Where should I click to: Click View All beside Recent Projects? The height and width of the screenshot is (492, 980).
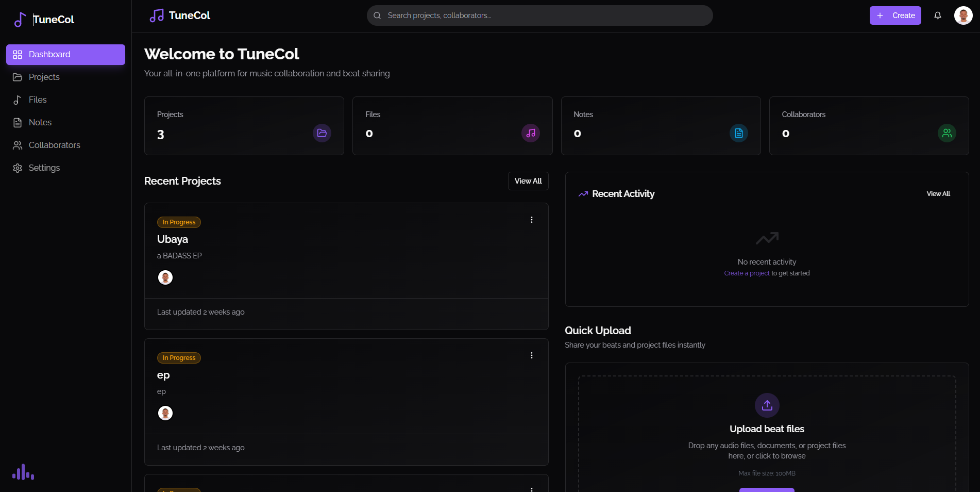click(528, 181)
